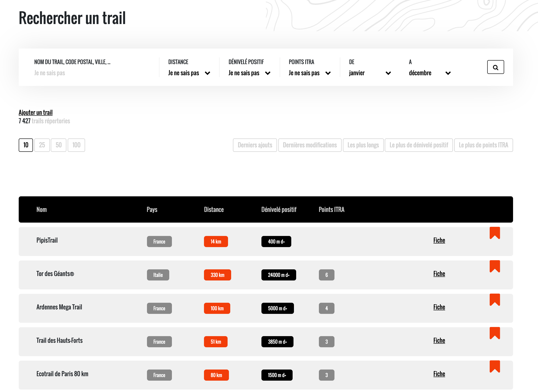The height and width of the screenshot is (392, 538).
Task: Click the magnifying glass search button
Action: [x=495, y=67]
